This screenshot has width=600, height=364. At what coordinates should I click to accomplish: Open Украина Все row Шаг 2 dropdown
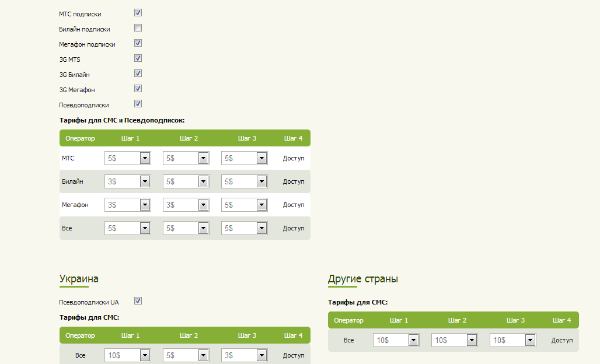coord(186,356)
